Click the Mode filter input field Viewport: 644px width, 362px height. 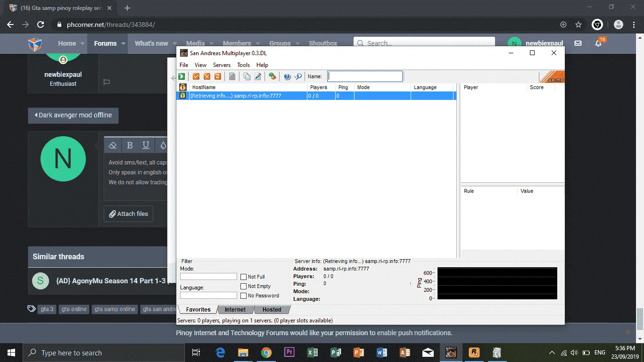coord(208,277)
